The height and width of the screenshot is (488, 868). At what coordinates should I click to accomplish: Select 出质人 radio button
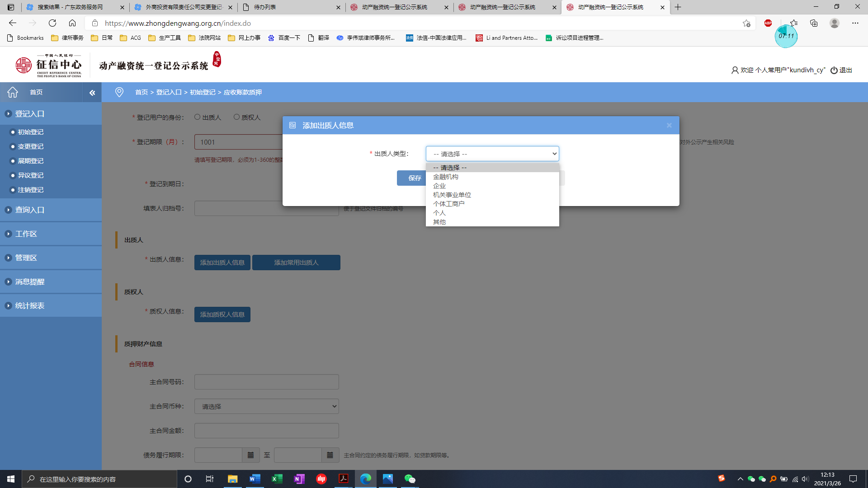198,117
